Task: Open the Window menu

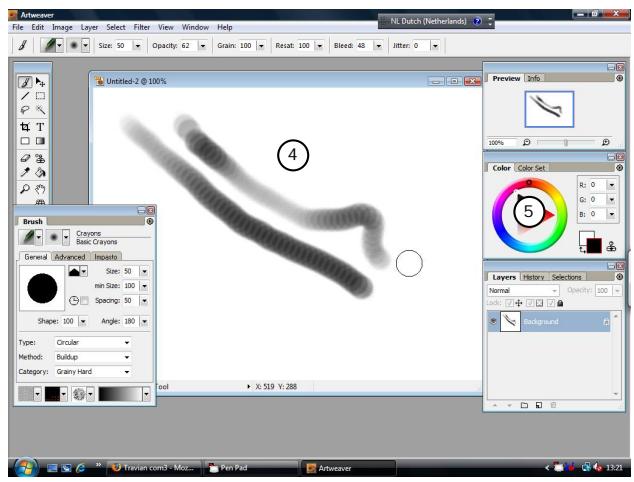Action: [x=195, y=27]
